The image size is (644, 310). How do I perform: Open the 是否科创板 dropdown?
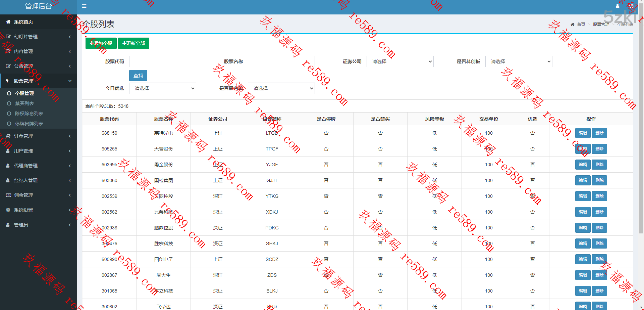click(519, 61)
